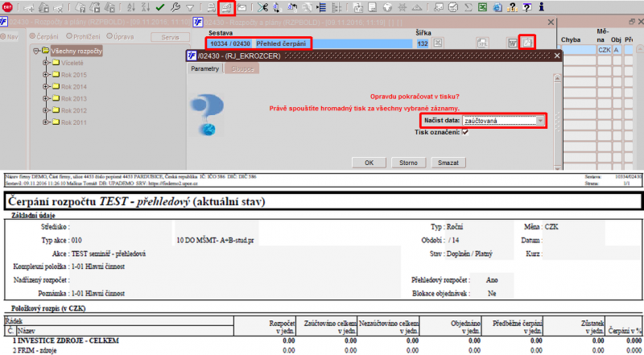This screenshot has height=355, width=644.
Task: Click the Šířka width field 132
Action: [x=422, y=43]
